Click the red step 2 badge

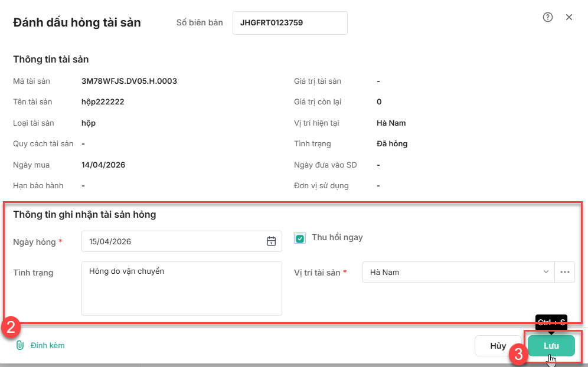pos(11,328)
